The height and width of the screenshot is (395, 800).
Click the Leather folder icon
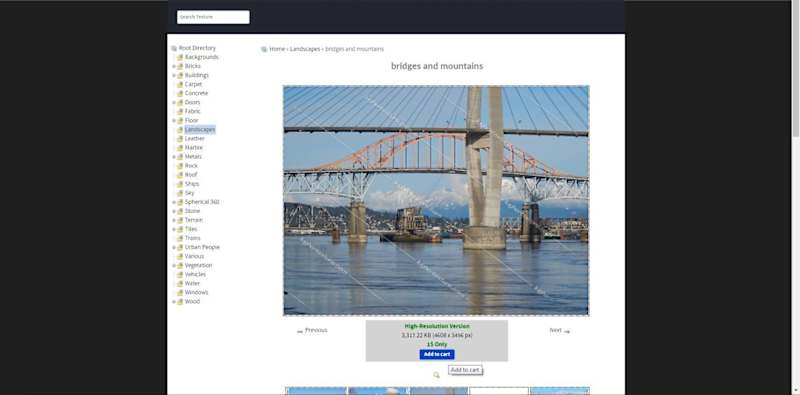[x=180, y=138]
